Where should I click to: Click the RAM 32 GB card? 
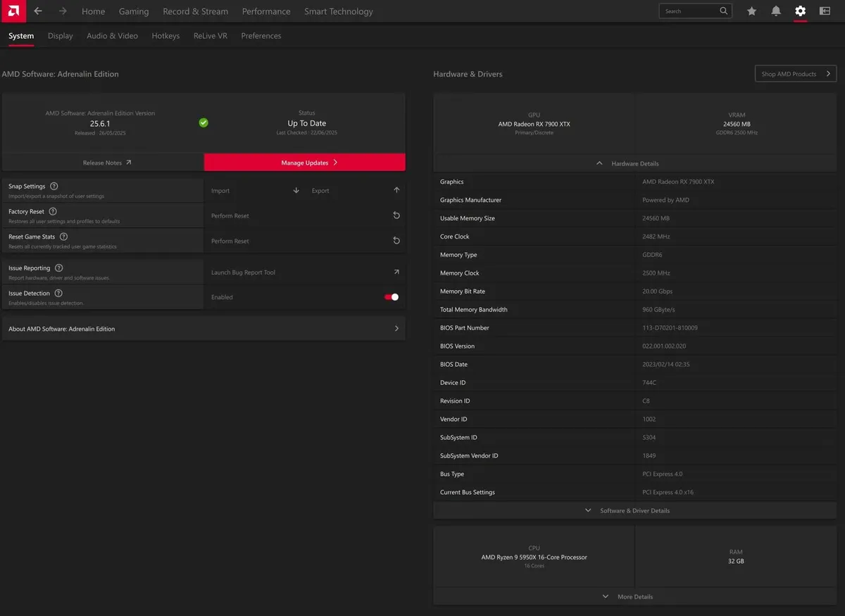(737, 557)
